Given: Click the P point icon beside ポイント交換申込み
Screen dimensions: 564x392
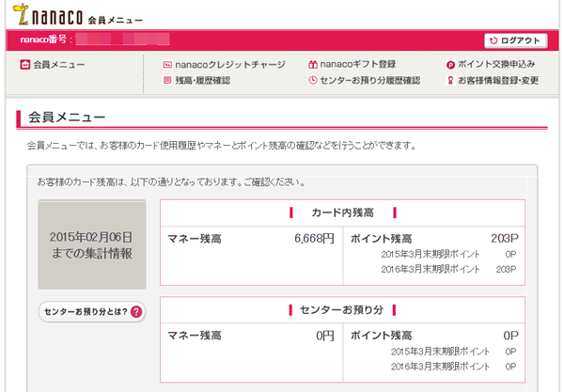Looking at the screenshot, I should pyautogui.click(x=450, y=65).
